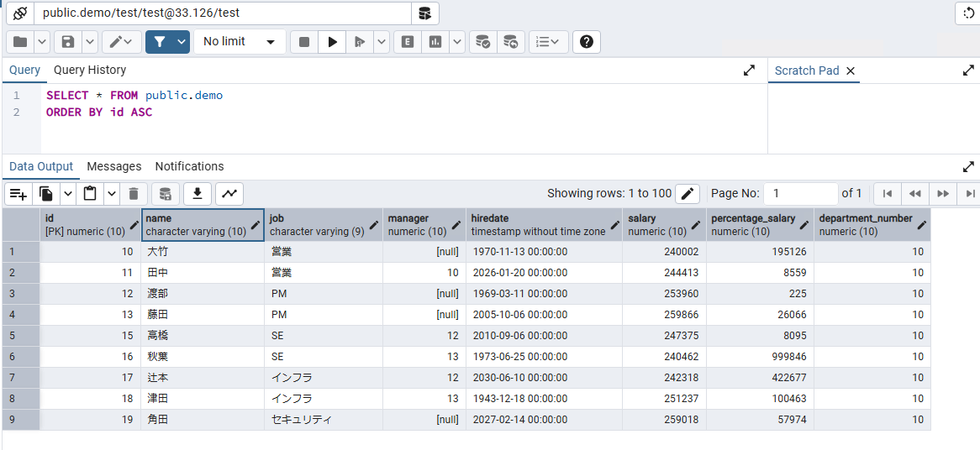Download results with the save-to-file icon
980x450 pixels.
pyautogui.click(x=198, y=194)
